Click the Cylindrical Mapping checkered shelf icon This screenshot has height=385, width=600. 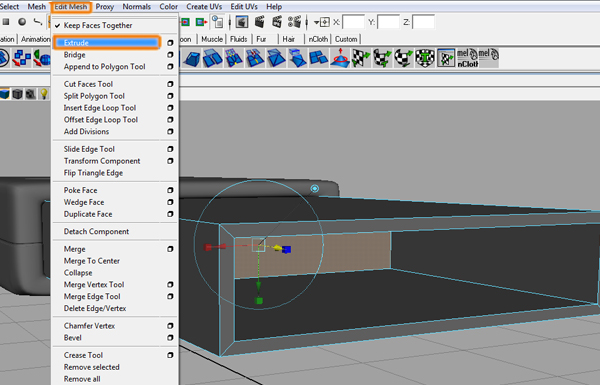[382, 59]
